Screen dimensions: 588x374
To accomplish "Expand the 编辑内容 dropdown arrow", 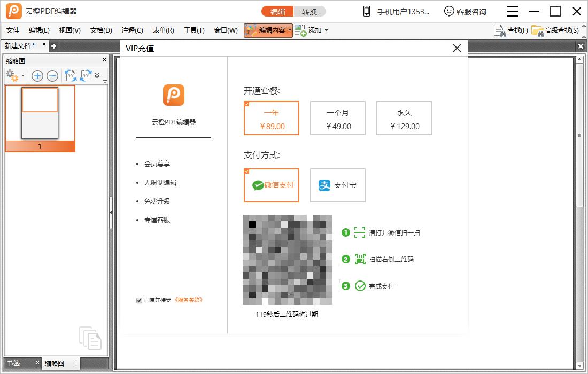I will click(290, 30).
